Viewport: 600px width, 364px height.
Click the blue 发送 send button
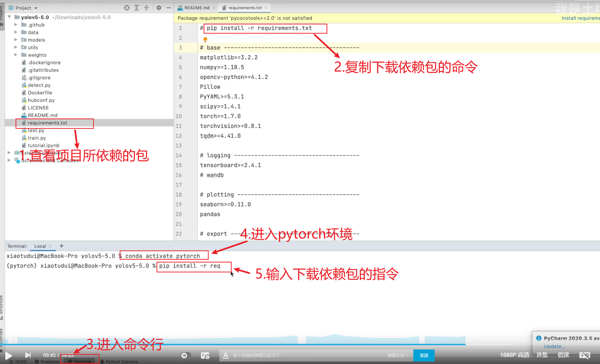point(424,355)
